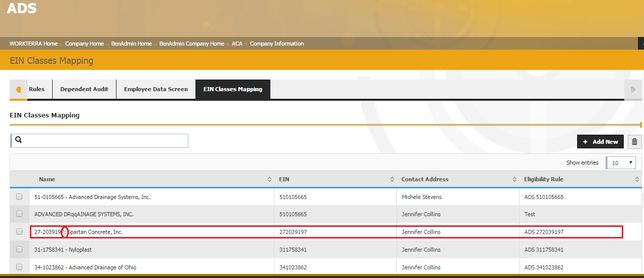644x278 pixels.
Task: Click eligibility rule 'ADS 311758341'
Action: (544, 250)
